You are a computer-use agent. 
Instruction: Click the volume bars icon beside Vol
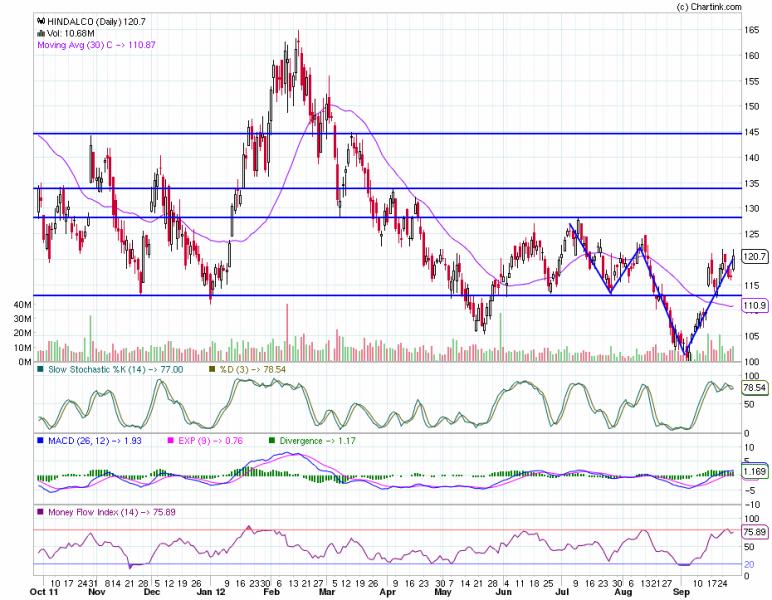point(41,33)
